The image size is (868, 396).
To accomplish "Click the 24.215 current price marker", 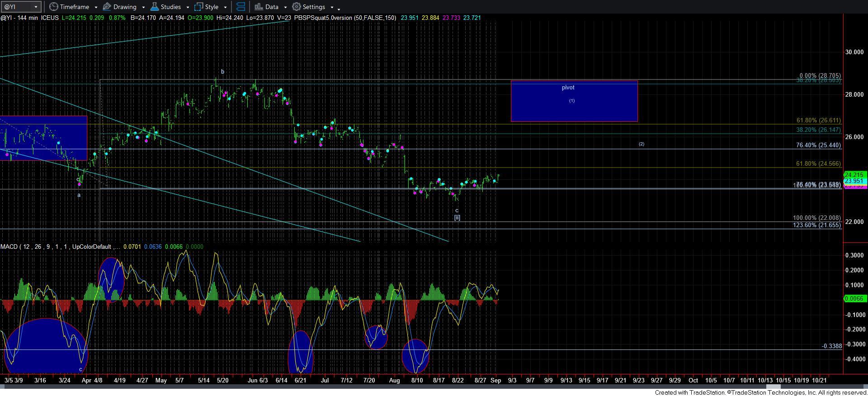I will (854, 175).
